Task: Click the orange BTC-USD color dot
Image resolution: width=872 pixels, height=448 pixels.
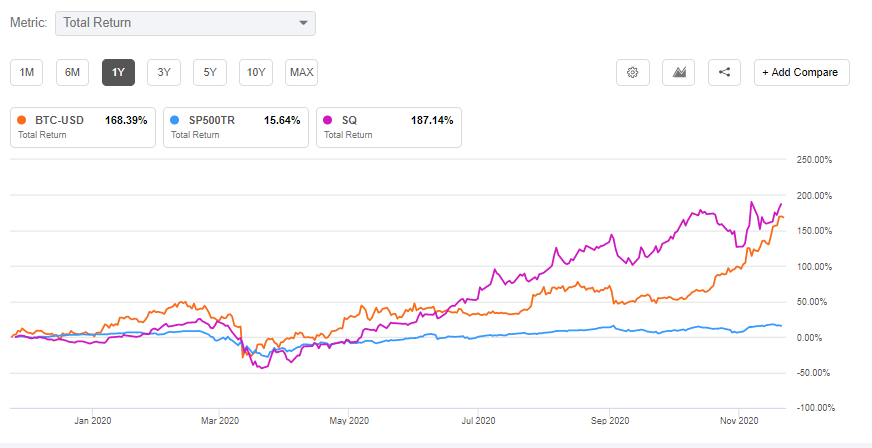Action: (x=22, y=120)
